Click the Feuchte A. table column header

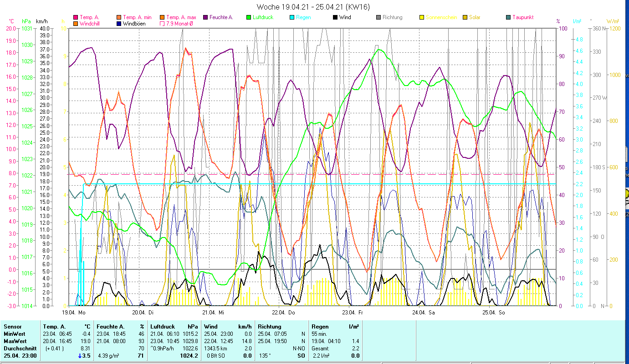pyautogui.click(x=111, y=327)
